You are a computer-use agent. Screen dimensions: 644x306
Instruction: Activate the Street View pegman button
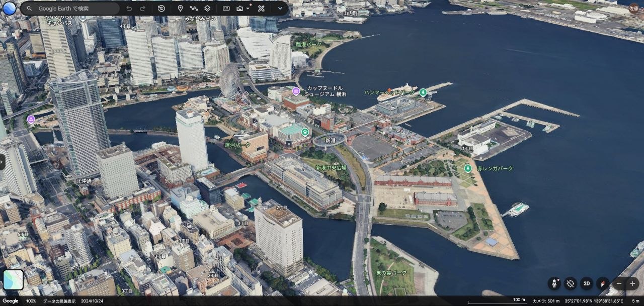point(554,283)
